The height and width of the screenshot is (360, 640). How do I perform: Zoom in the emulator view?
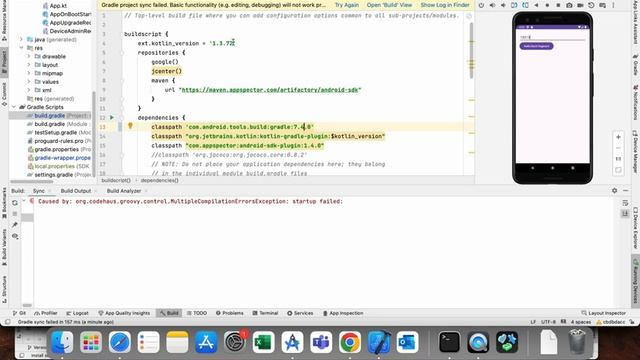pos(618,137)
